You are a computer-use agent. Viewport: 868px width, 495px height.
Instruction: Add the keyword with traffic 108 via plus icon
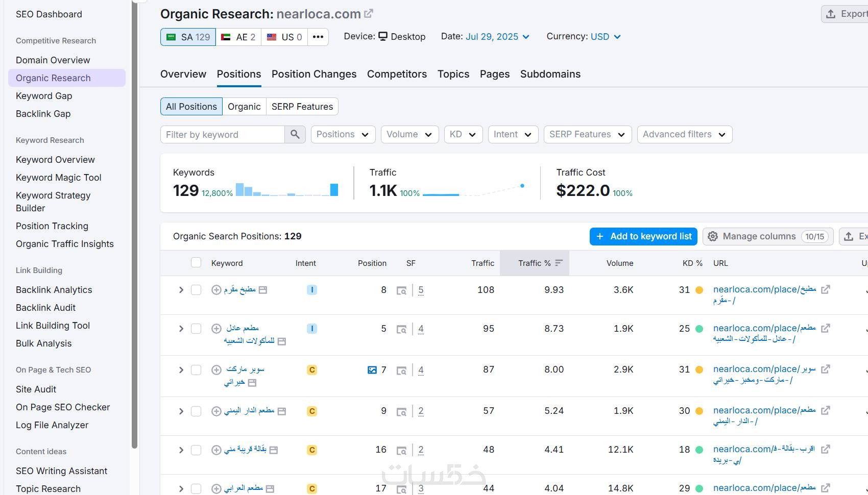coord(216,290)
